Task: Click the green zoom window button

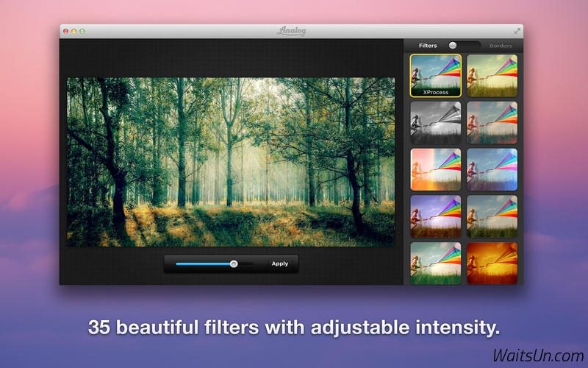Action: pos(82,31)
